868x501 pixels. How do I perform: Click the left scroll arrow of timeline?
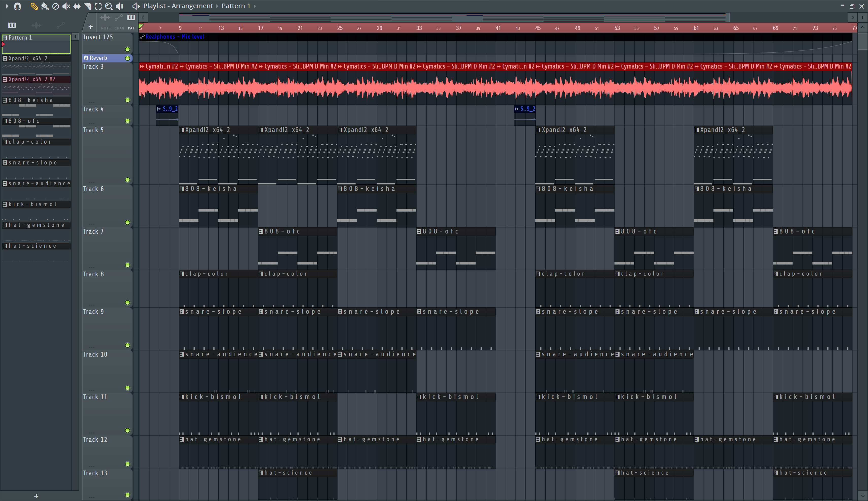point(143,17)
